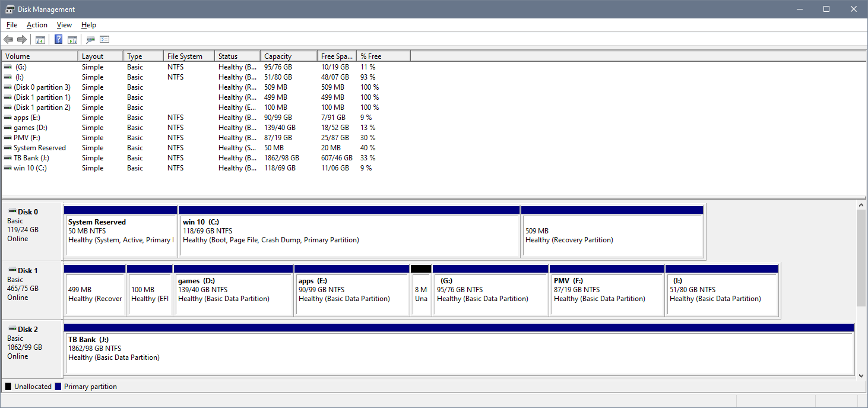Select (I:) 51/80 GB partition block
Screen dimensions: 868x408
click(x=722, y=290)
